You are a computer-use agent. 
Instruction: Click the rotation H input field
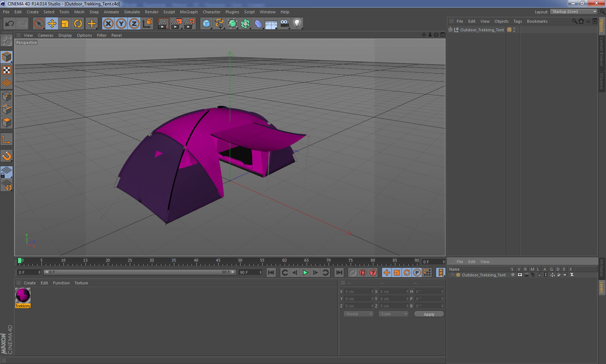pyautogui.click(x=429, y=292)
